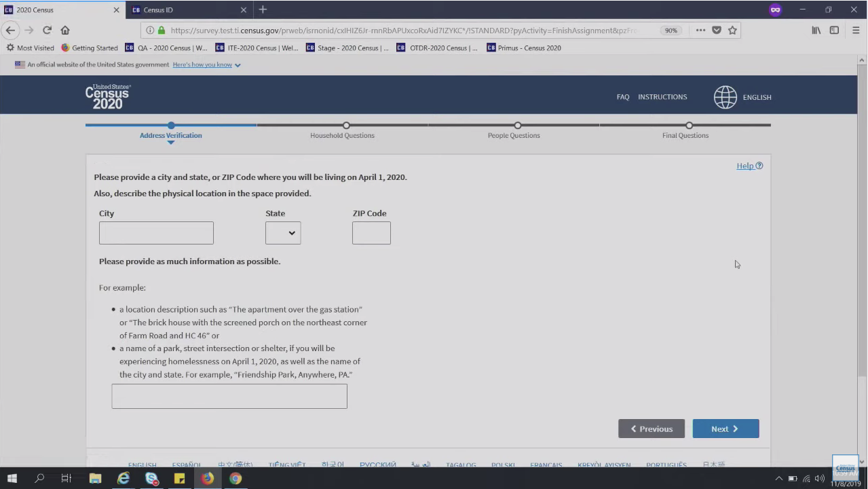Open the Library icon in toolbar
The image size is (868, 489).
816,30
